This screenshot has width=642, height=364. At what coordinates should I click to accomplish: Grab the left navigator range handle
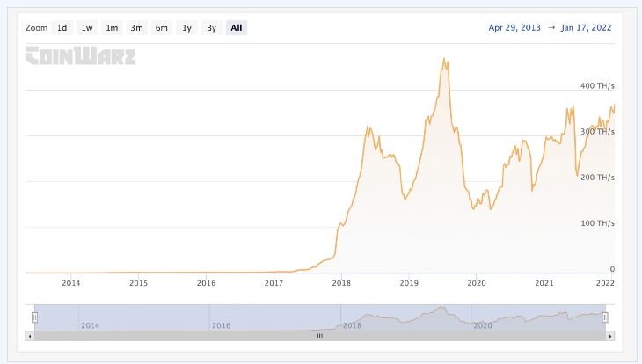point(35,317)
